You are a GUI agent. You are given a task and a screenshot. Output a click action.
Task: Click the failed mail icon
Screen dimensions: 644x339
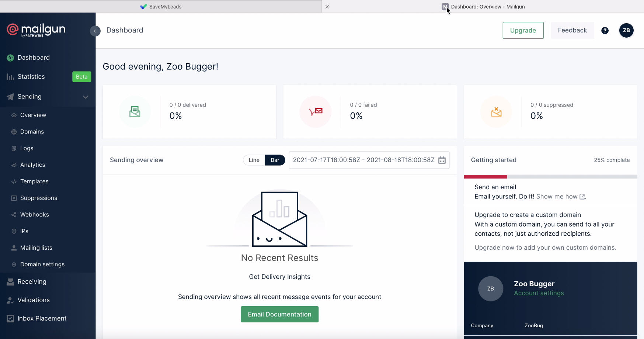click(316, 112)
